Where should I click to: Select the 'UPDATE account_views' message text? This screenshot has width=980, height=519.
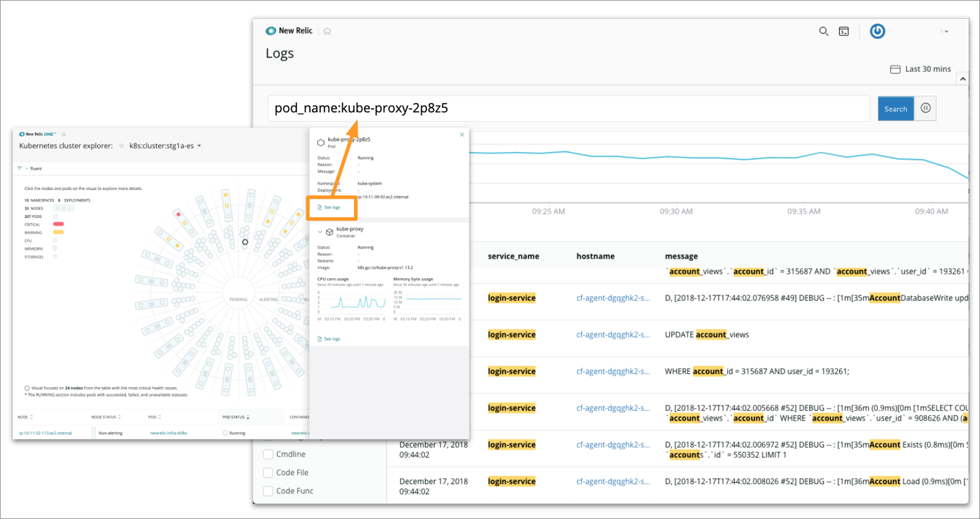click(x=706, y=335)
